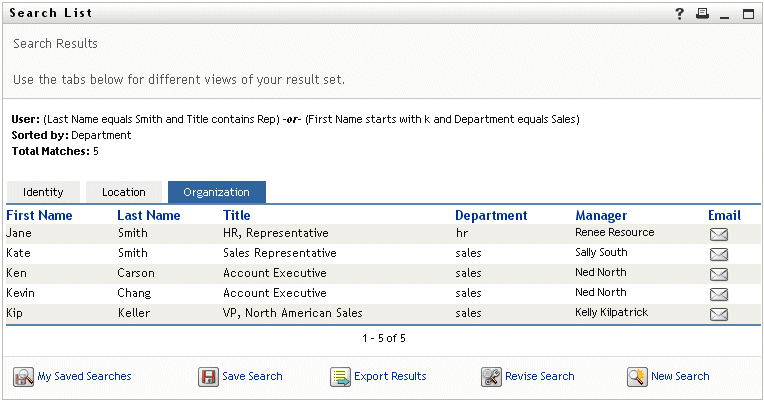Sort results by Manager column header

point(601,215)
